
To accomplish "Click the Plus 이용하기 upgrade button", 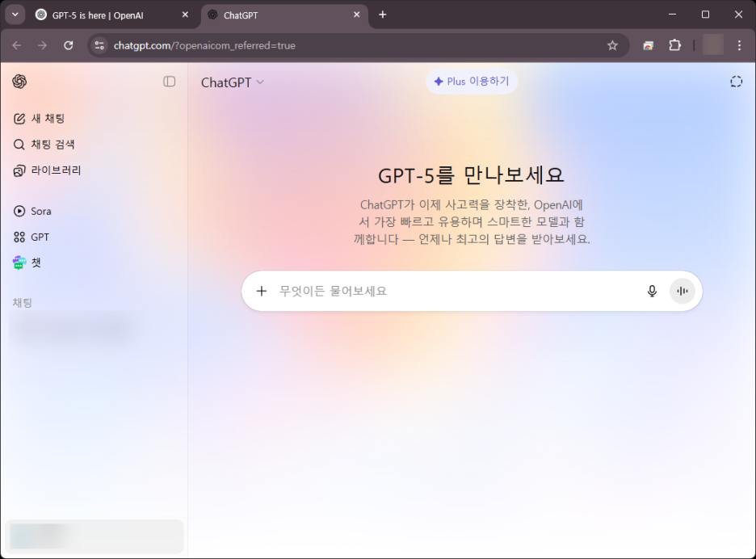I will point(472,82).
